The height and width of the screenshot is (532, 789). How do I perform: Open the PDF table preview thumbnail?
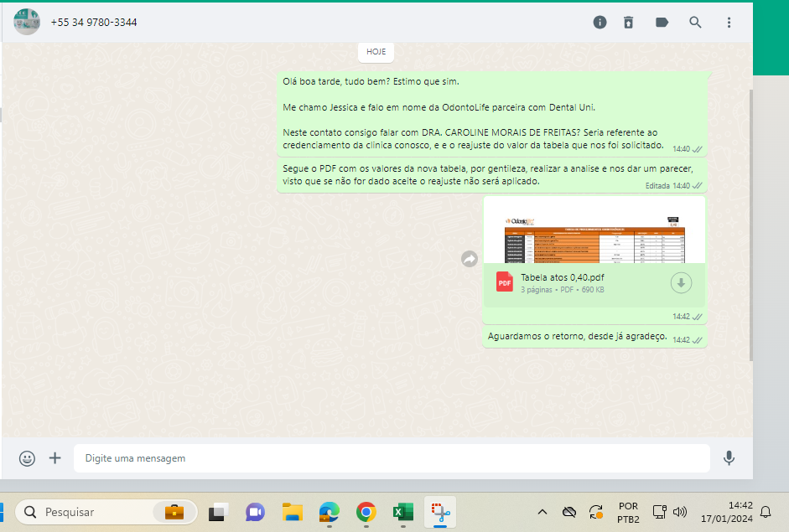coord(594,230)
